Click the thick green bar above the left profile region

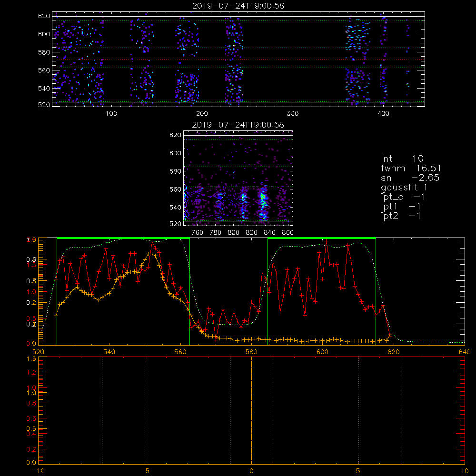click(123, 238)
